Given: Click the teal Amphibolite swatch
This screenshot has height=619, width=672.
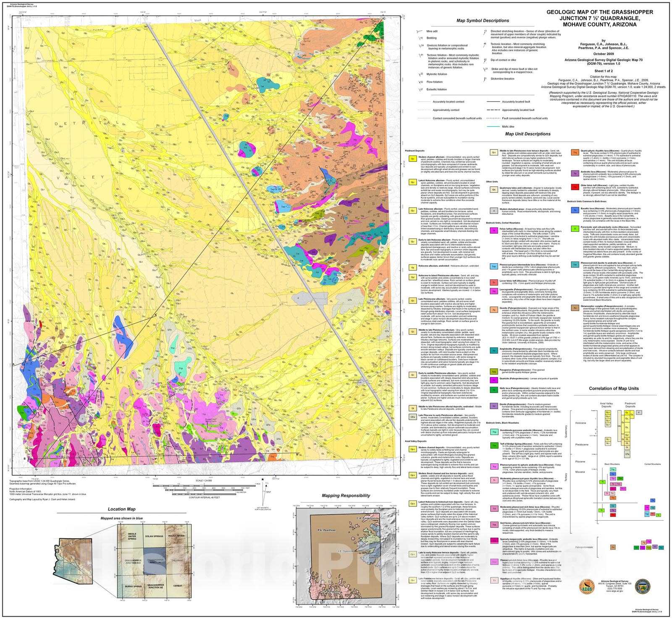Looking at the screenshot, I should 494,351.
